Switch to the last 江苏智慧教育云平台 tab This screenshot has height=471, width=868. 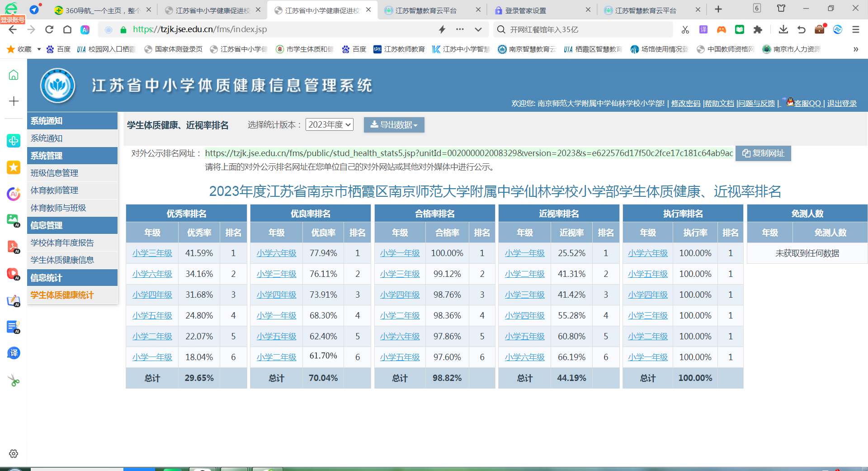651,10
